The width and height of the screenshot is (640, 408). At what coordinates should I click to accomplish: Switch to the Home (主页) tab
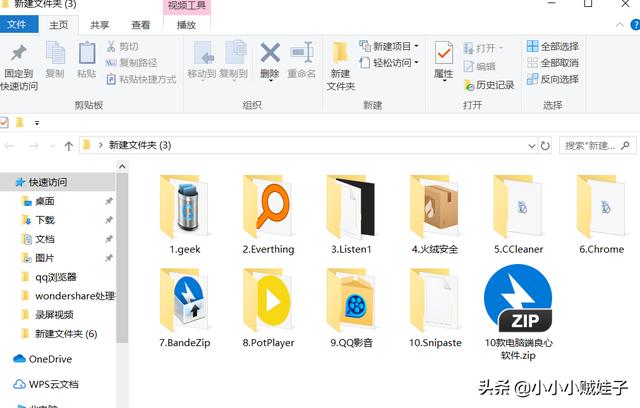[x=58, y=25]
